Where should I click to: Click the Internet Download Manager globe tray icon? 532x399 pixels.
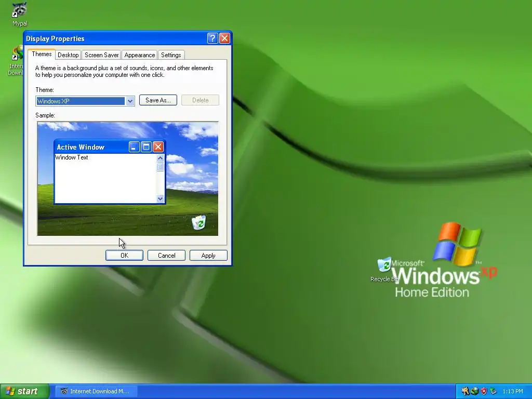(x=475, y=391)
